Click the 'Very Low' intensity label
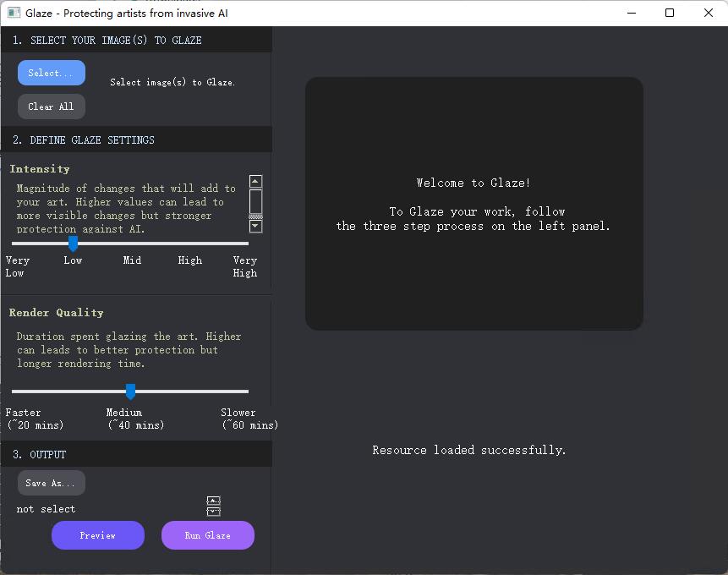Screen dimensions: 728x575 (17, 266)
